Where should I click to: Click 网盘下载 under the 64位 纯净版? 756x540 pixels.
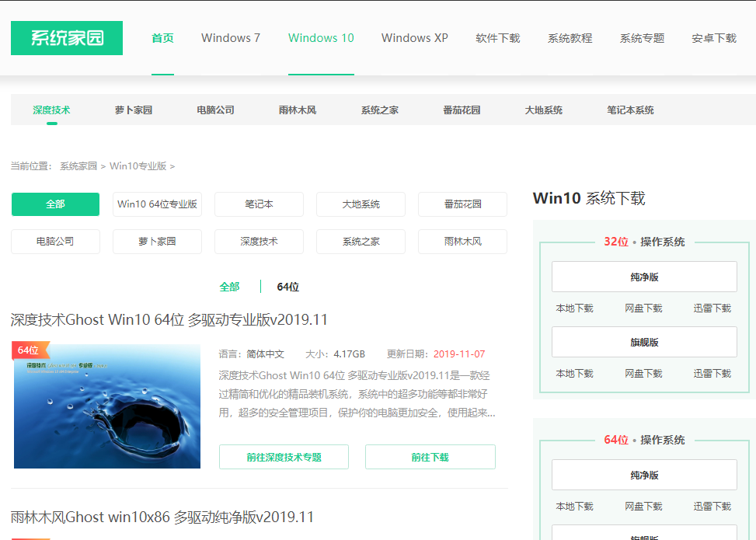point(643,506)
